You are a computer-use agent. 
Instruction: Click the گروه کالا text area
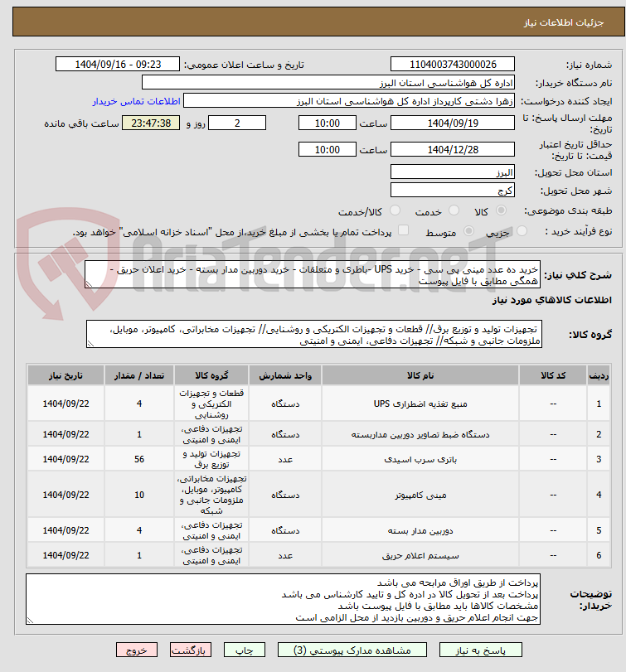coord(314,334)
